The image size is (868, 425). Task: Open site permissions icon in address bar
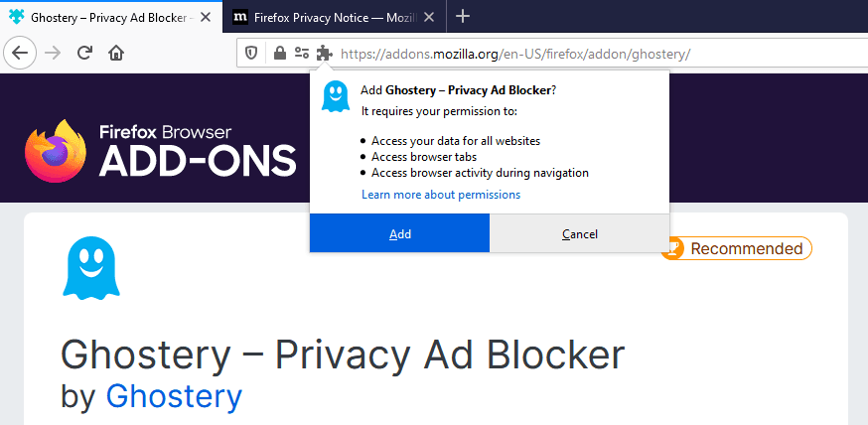point(301,53)
